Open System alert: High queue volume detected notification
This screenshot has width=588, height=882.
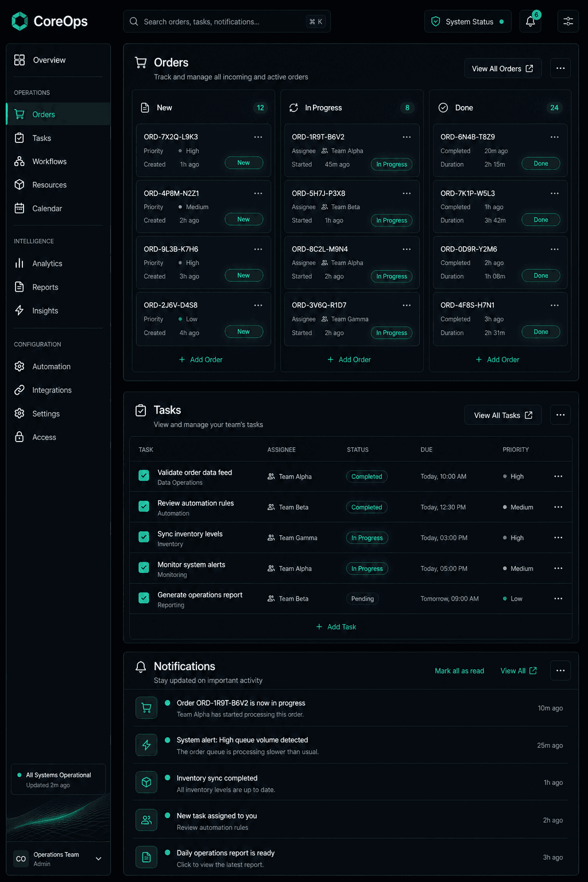tap(350, 745)
